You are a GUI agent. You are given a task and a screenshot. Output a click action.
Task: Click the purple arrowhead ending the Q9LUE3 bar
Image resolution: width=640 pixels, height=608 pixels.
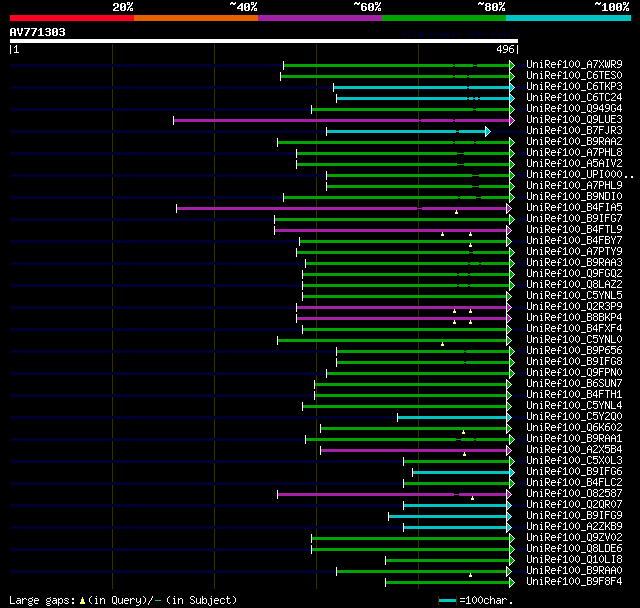512,120
